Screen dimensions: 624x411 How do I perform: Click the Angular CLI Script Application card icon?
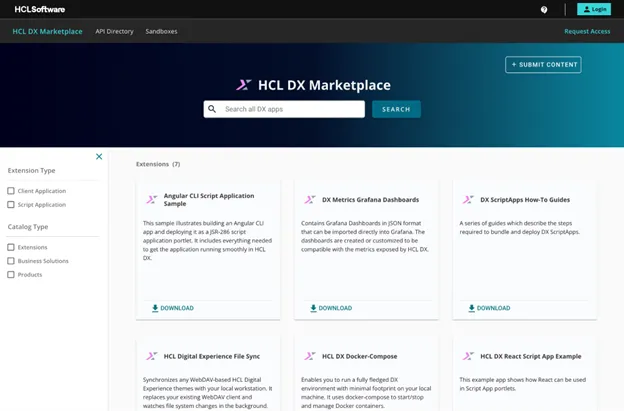point(152,200)
